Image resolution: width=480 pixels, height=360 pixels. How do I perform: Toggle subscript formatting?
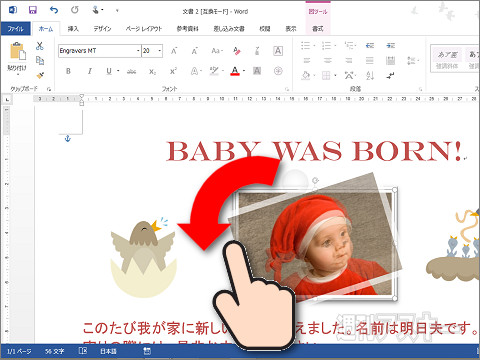pyautogui.click(x=152, y=71)
